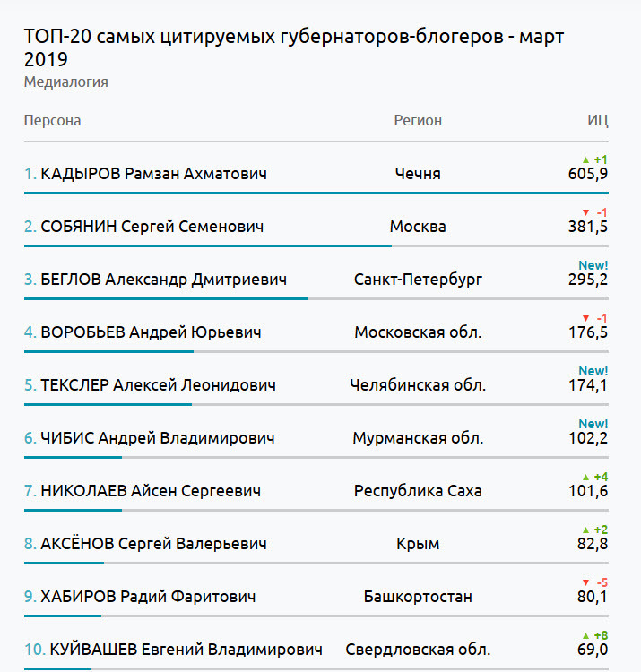Click the New! badge on Teksler's row
Screen dimensions: 641x672
[593, 371]
